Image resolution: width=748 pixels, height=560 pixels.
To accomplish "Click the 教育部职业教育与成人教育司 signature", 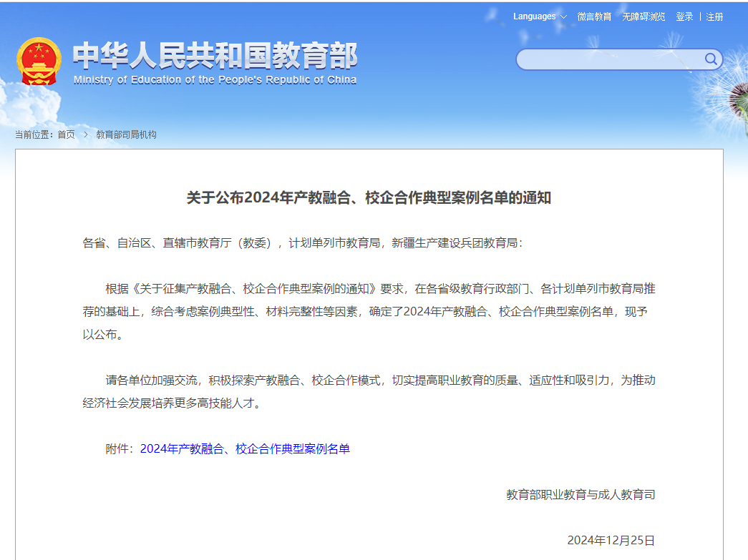I will pos(581,494).
